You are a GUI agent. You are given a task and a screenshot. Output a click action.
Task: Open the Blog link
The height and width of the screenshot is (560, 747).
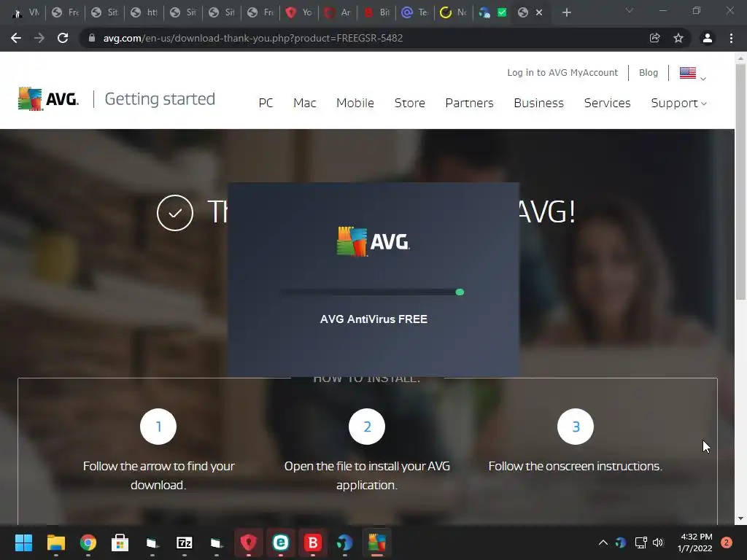tap(649, 72)
